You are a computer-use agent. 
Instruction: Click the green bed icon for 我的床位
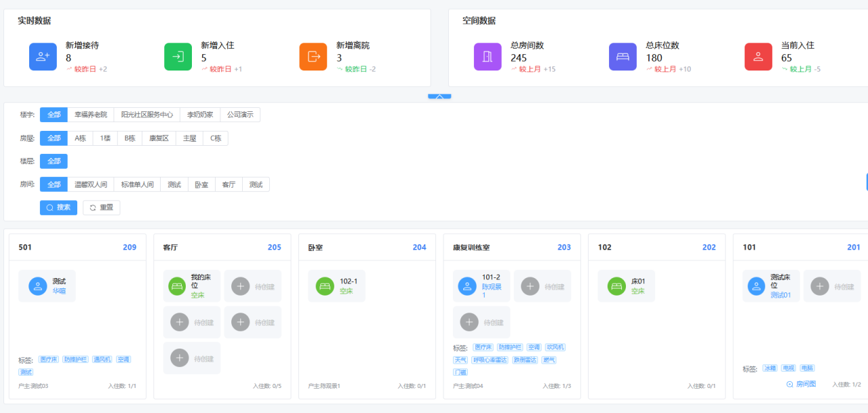178,286
